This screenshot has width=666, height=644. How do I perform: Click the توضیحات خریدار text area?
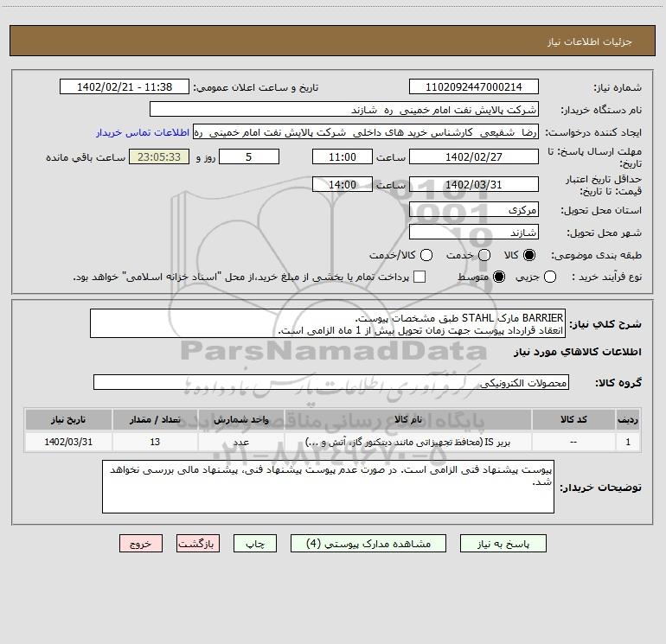coord(329,487)
